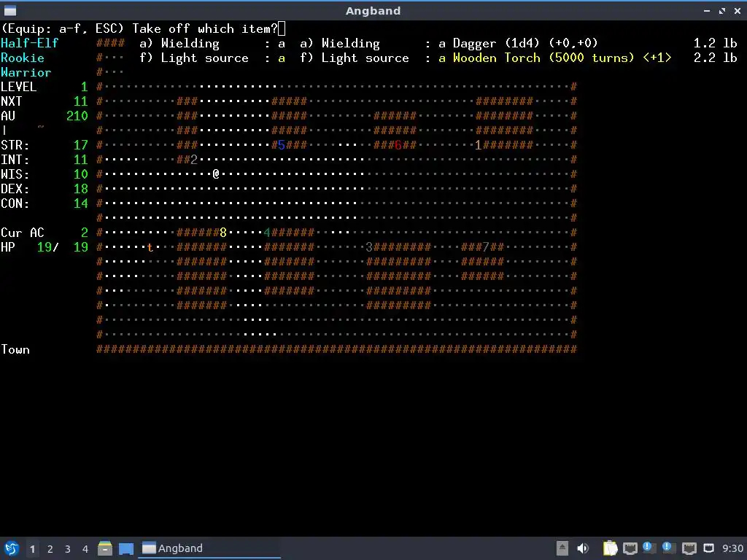The image size is (747, 560).
Task: Click the 'HP' hit points label
Action: (7, 247)
